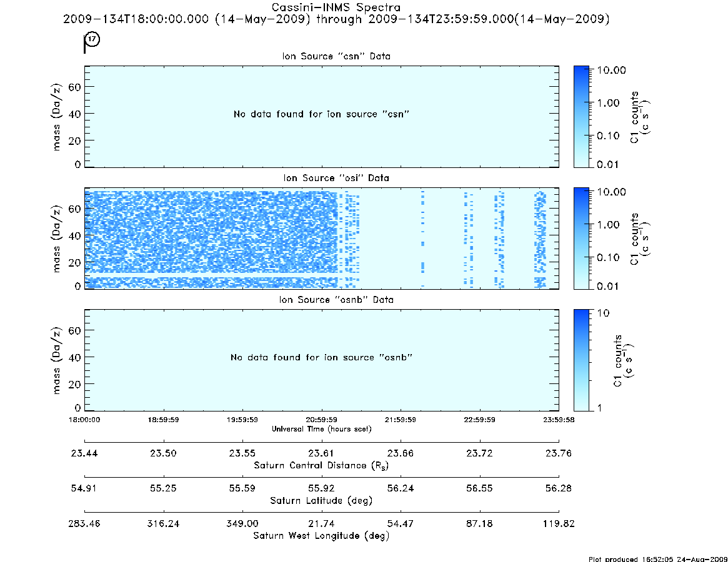Click 'Saturn Latitude (deg)' axis label

point(321,501)
